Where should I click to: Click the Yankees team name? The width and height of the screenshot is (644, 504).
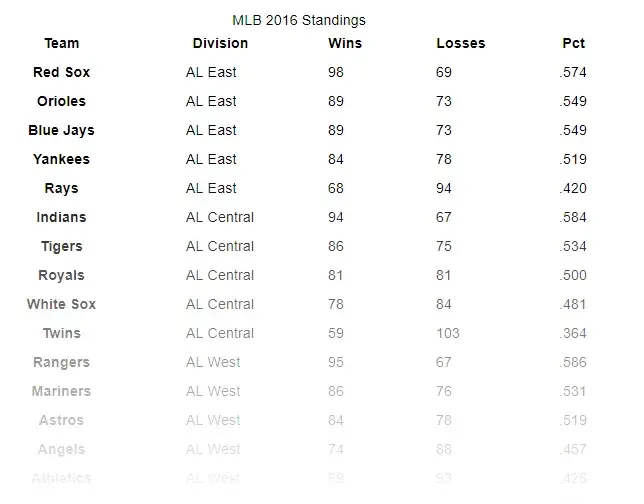coord(62,160)
